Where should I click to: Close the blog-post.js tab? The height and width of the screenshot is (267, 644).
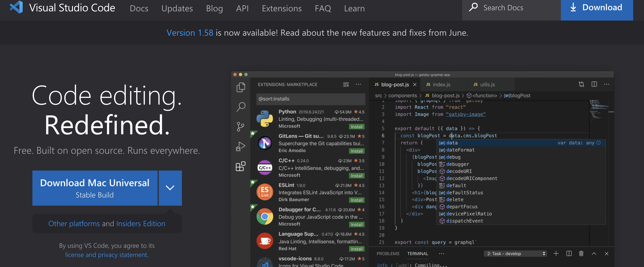point(415,85)
